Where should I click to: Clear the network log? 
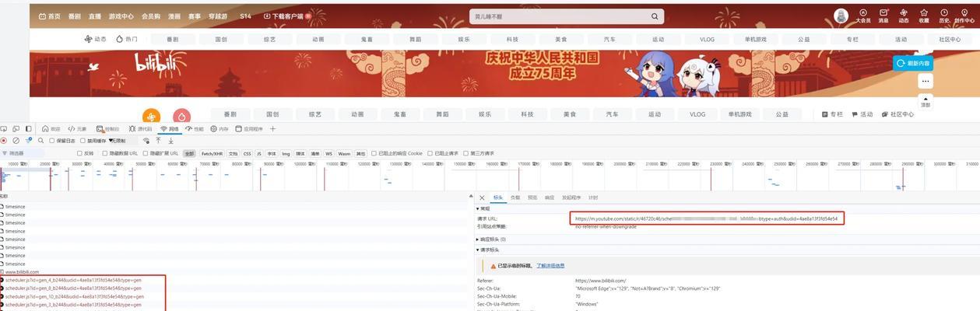click(x=16, y=141)
